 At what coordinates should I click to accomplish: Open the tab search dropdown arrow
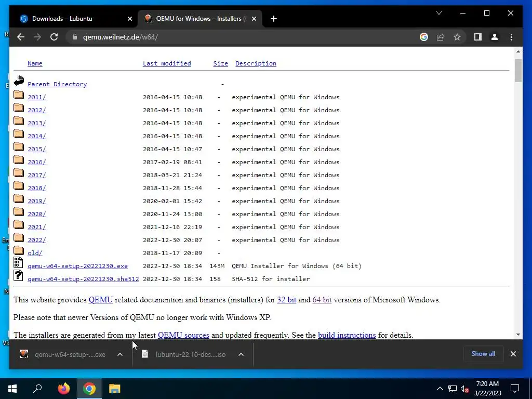coord(438,13)
